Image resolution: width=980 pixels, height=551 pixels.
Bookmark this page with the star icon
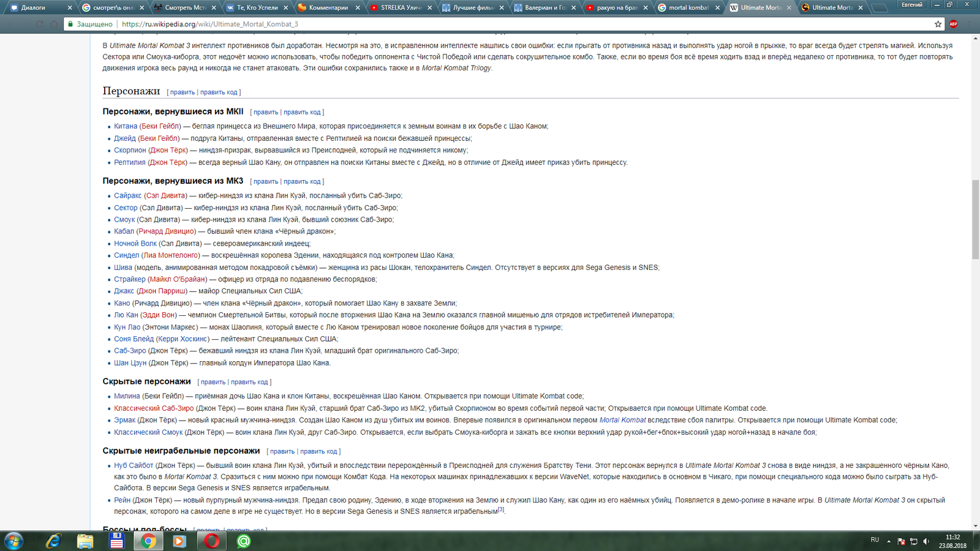pos(938,24)
